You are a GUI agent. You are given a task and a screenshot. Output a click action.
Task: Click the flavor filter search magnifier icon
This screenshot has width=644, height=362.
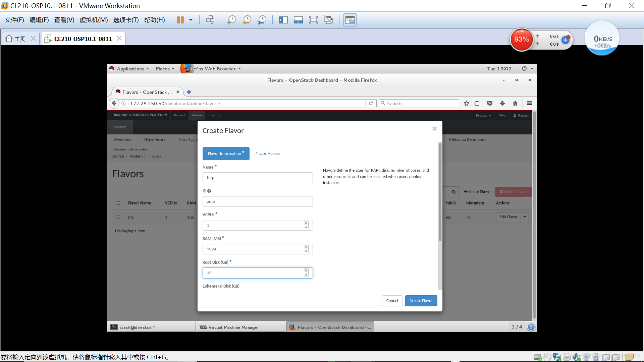[453, 192]
